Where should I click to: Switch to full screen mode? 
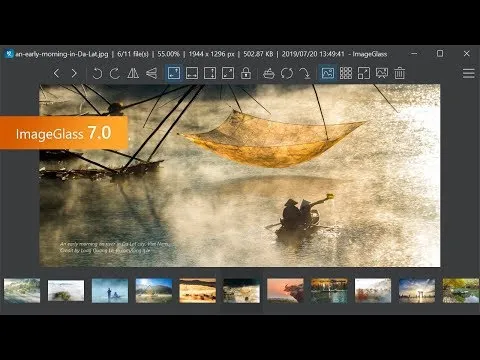click(x=364, y=73)
